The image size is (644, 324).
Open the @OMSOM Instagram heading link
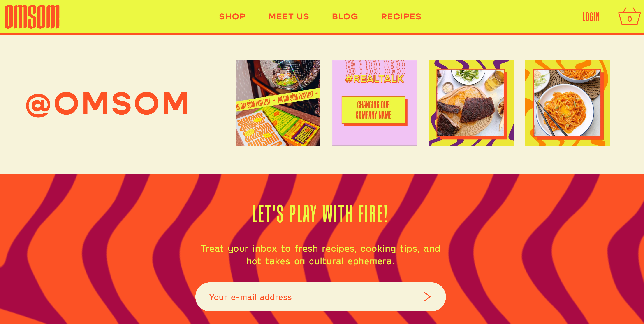(x=107, y=104)
